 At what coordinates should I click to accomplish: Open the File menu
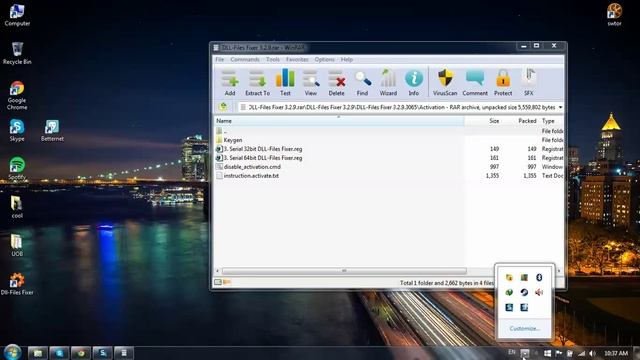[220, 59]
